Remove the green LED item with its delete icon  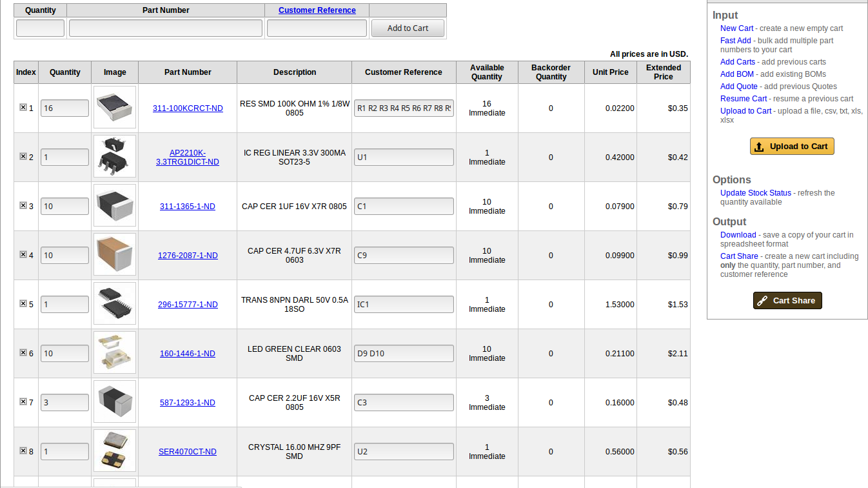23,353
